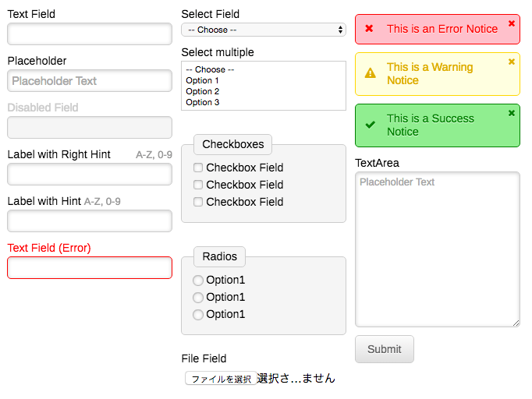Pick Option 3 in Select multiple list
The height and width of the screenshot is (399, 532).
click(203, 103)
